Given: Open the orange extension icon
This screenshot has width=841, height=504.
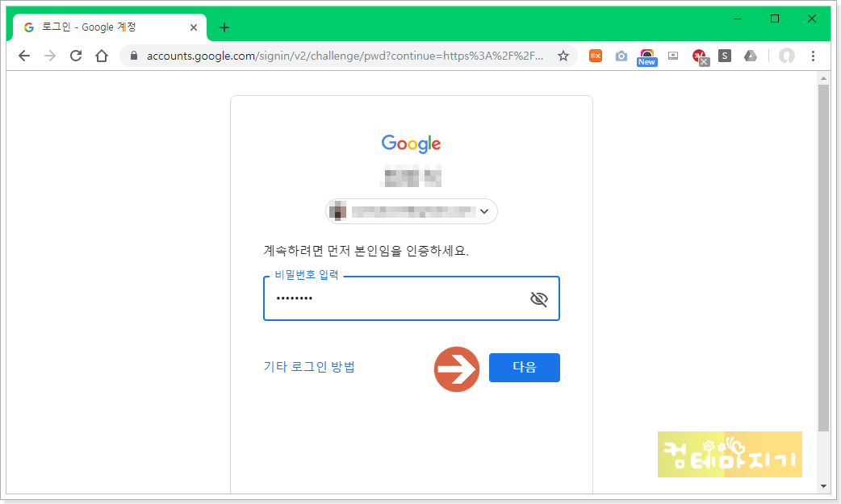Looking at the screenshot, I should coord(596,56).
